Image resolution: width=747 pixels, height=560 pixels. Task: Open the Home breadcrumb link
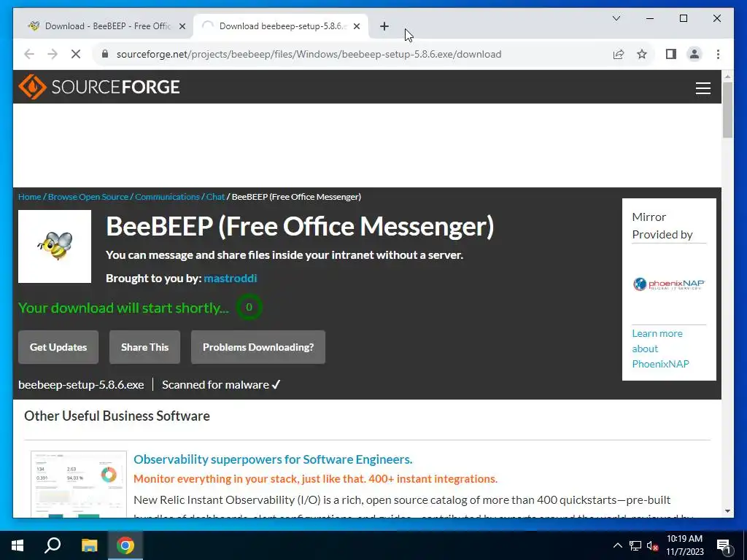coord(29,197)
